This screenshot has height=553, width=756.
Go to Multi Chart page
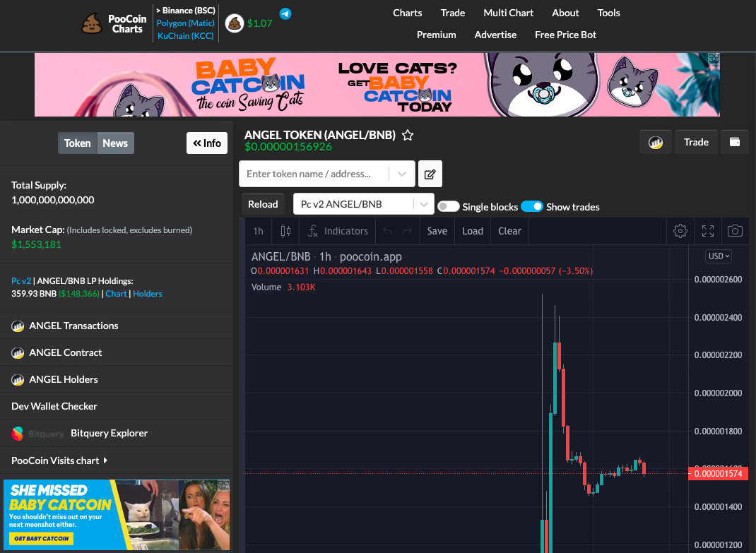coord(509,13)
